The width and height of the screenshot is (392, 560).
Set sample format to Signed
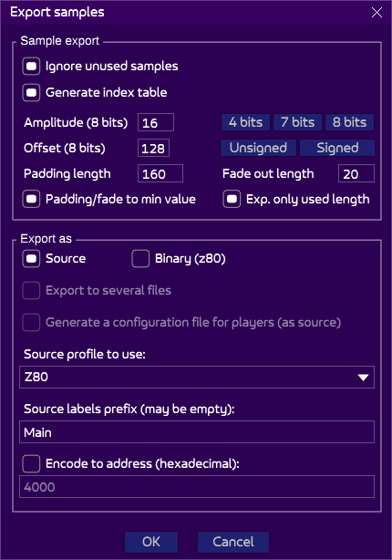tap(337, 148)
